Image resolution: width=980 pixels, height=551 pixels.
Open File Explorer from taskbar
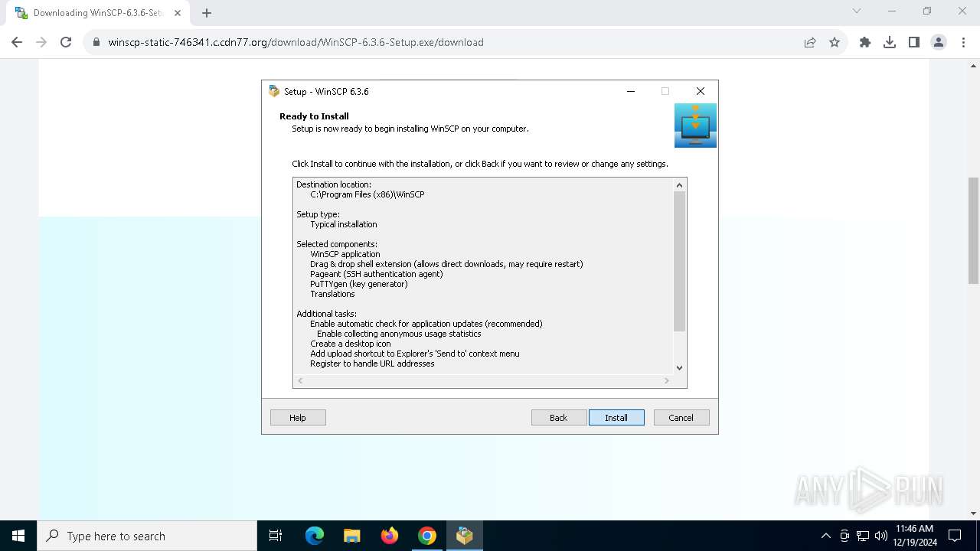[352, 536]
